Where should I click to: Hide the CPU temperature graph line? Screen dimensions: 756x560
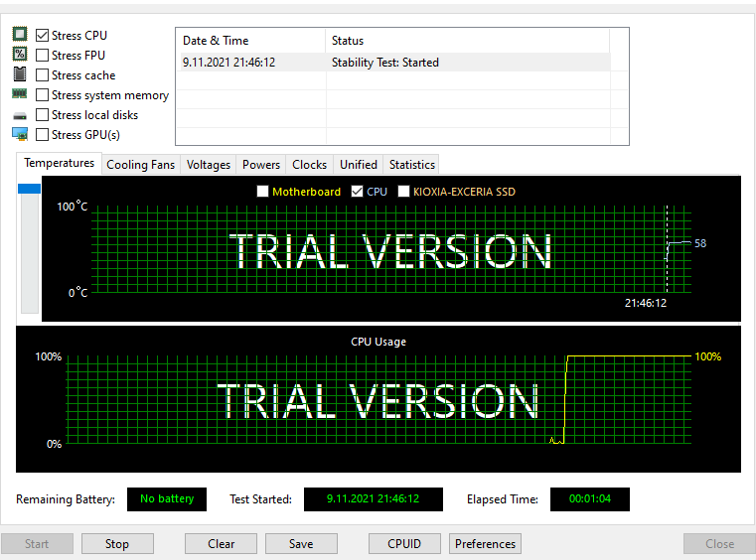(x=357, y=192)
